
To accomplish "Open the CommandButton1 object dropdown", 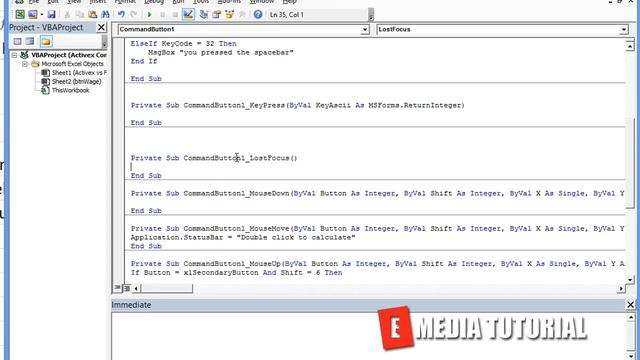I will pyautogui.click(x=364, y=29).
